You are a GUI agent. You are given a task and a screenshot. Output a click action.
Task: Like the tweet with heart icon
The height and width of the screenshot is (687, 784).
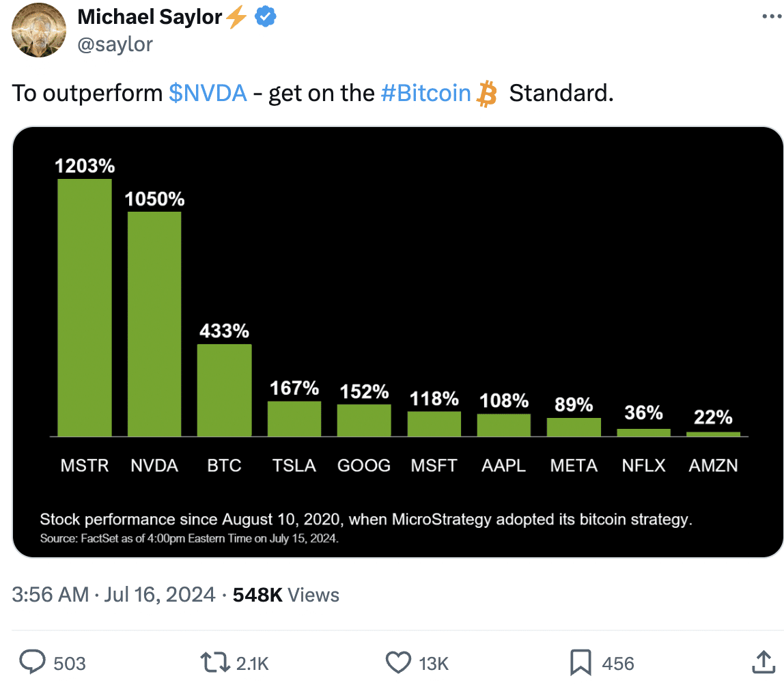click(399, 663)
